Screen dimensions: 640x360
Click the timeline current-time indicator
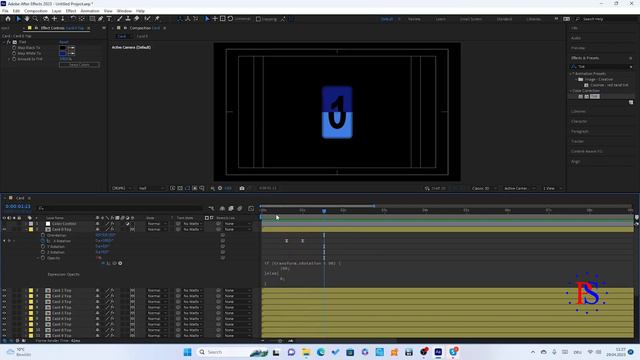tap(324, 211)
